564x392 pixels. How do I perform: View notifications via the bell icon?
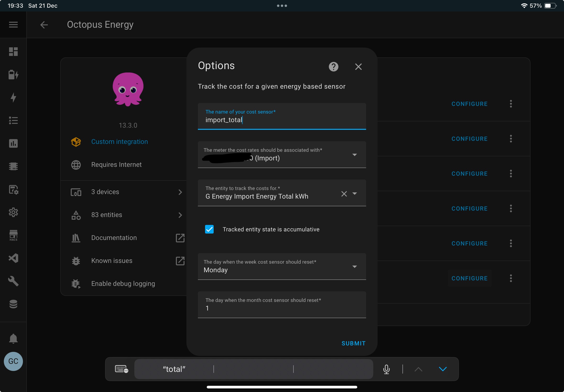click(13, 339)
